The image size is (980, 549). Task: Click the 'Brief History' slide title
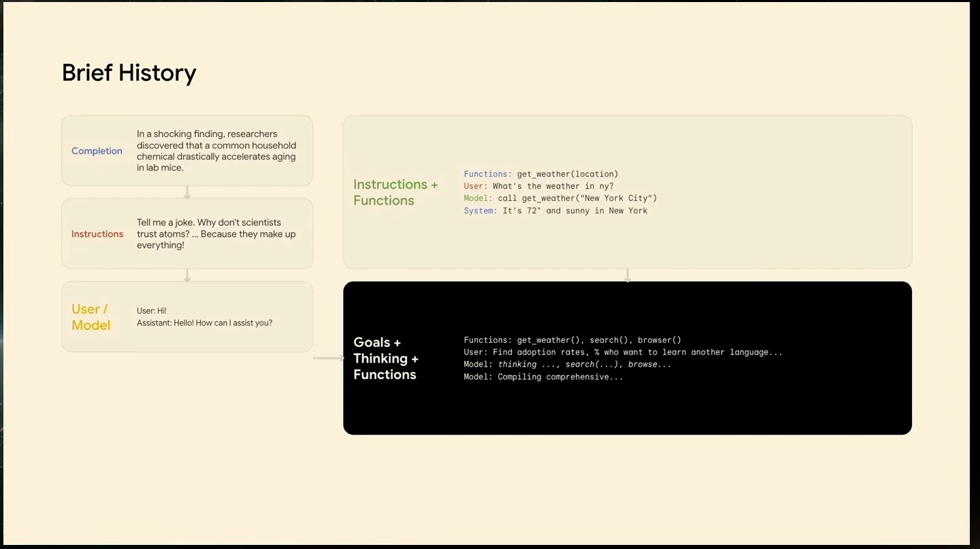(129, 73)
